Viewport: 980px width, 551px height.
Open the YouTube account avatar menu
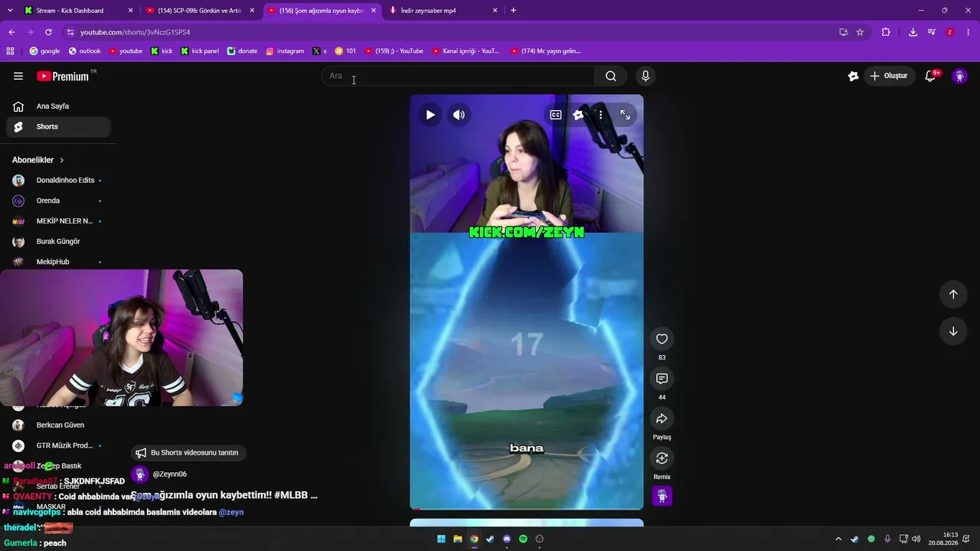click(959, 76)
